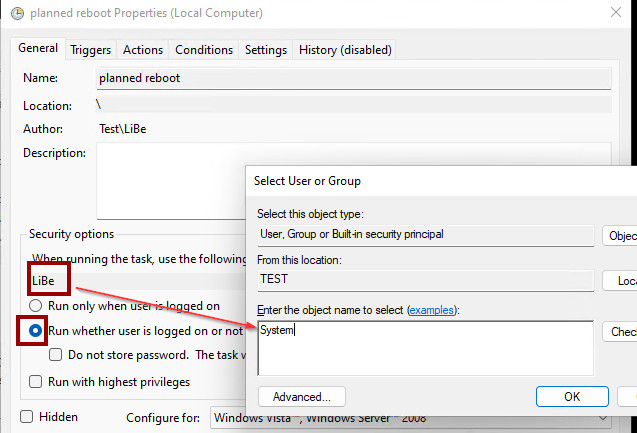Image resolution: width=637 pixels, height=433 pixels.
Task: Switch to the Triggers tab
Action: click(x=90, y=50)
